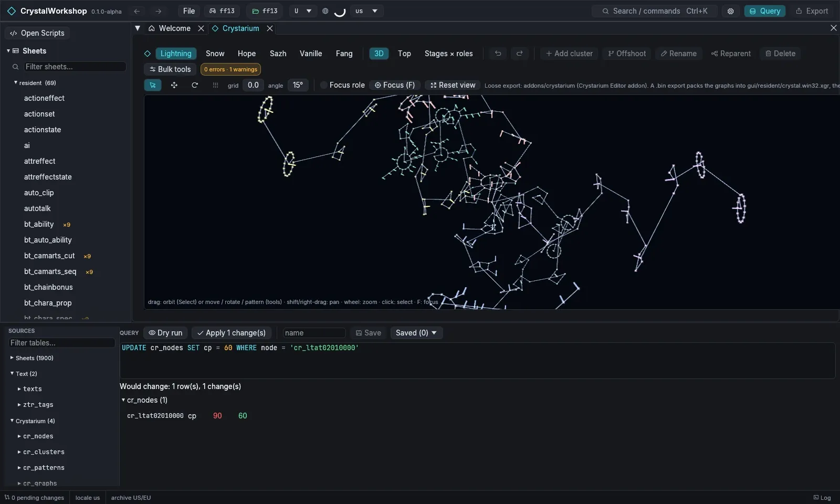Image resolution: width=840 pixels, height=504 pixels.
Task: Click the Focus (F) target button
Action: (395, 85)
